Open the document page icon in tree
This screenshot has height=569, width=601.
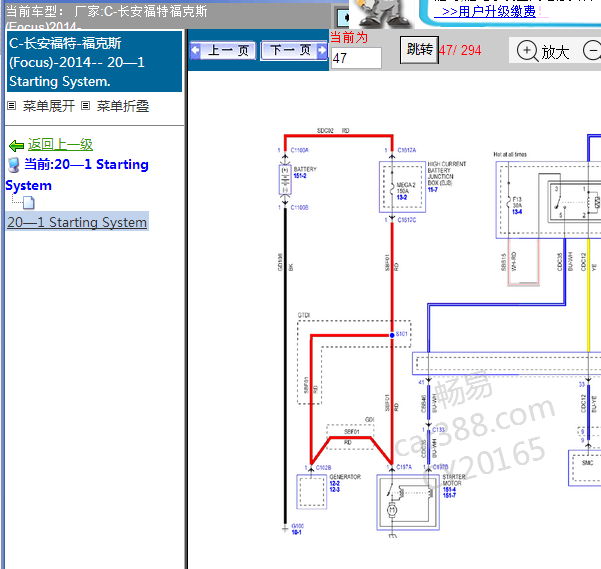point(29,202)
